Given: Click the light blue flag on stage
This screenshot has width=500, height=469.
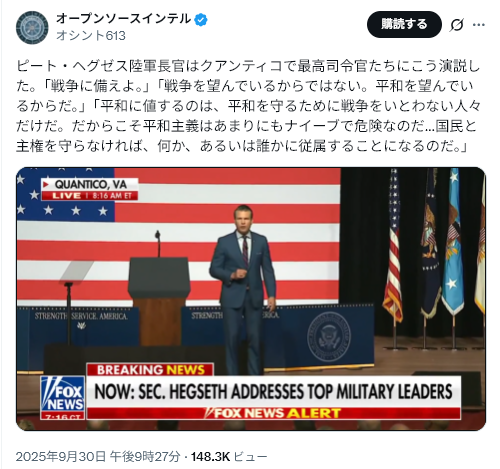Looking at the screenshot, I should coord(453,242).
